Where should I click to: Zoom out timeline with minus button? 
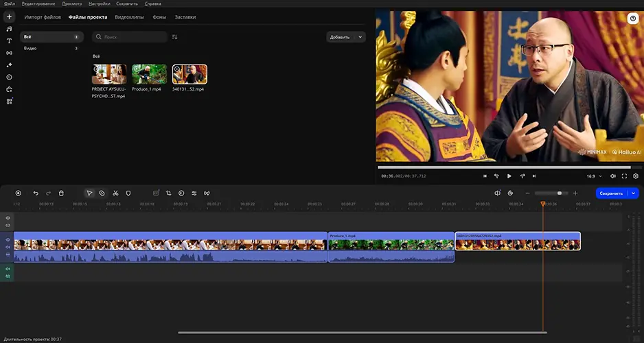pyautogui.click(x=528, y=193)
